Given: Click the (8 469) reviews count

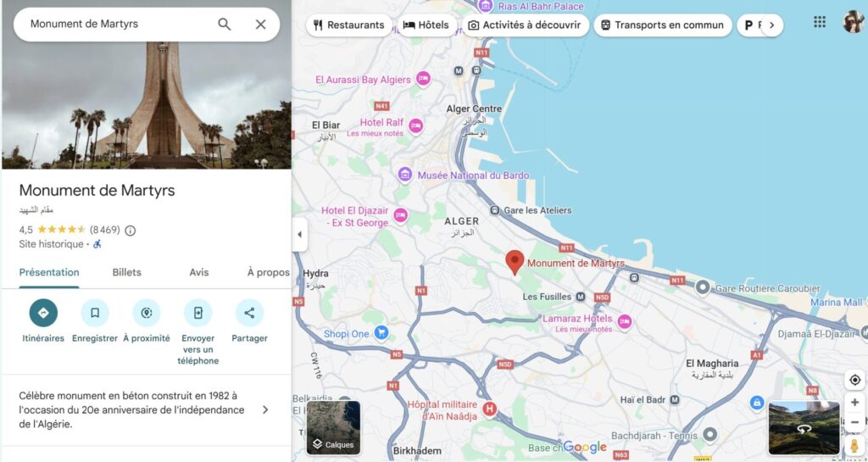Looking at the screenshot, I should pos(104,231).
